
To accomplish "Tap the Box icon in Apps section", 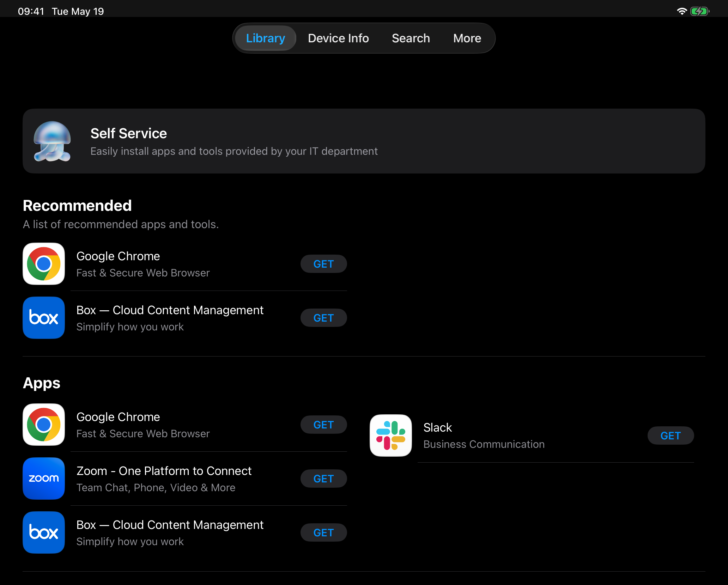I will [x=44, y=532].
